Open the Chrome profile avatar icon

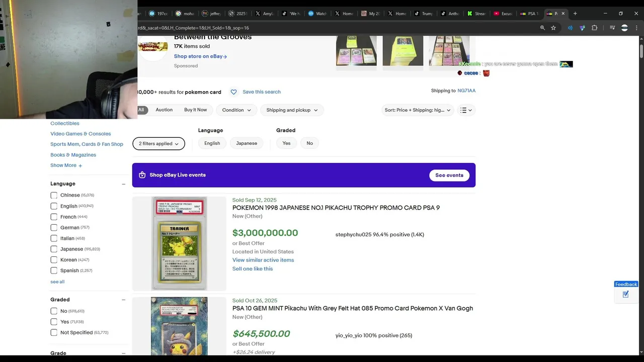(624, 28)
